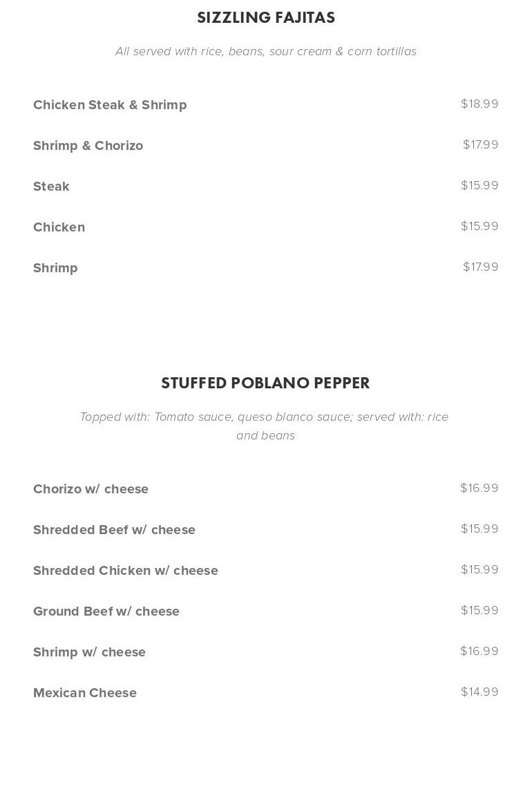The width and height of the screenshot is (532, 787).
Task: Choose the Steak fajita item
Action: [51, 187]
